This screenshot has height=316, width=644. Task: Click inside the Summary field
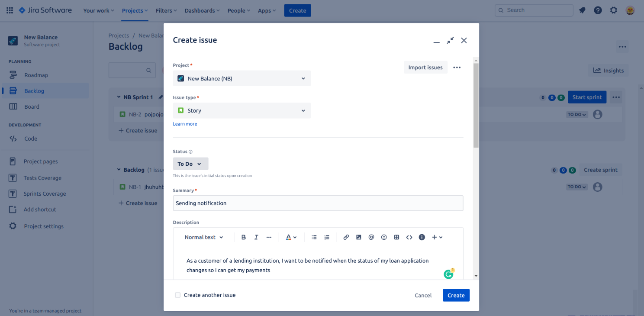point(318,203)
